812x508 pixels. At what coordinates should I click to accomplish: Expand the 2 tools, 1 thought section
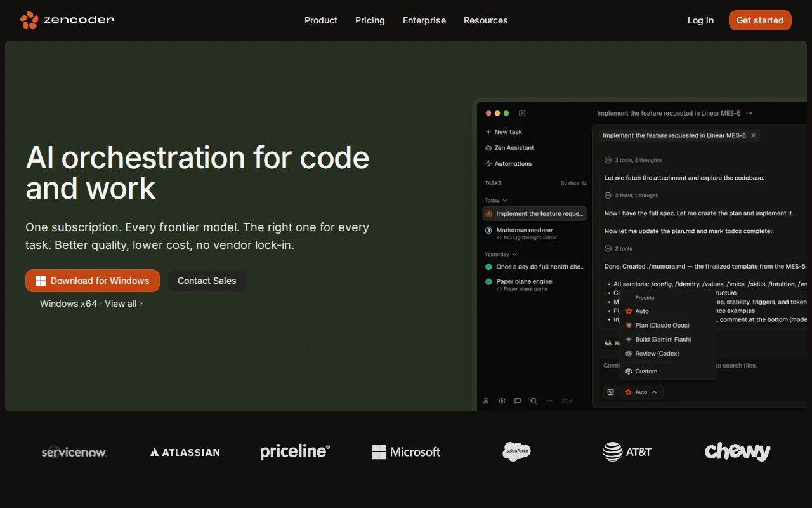coord(631,196)
